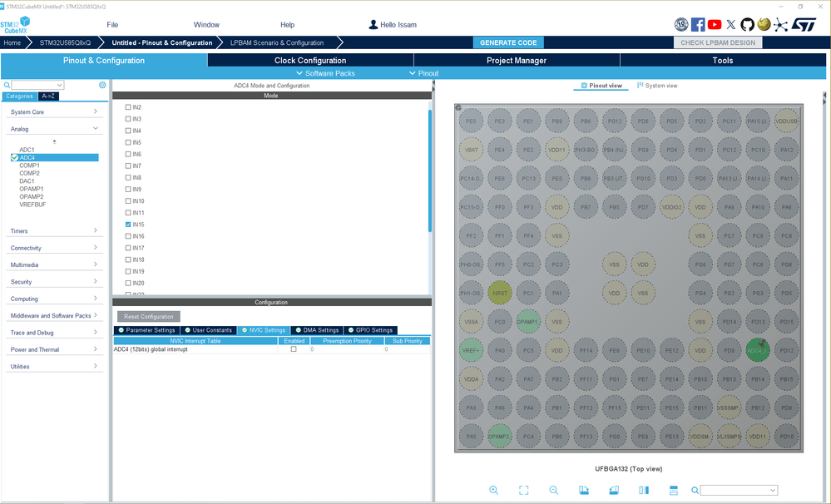Click the GENERATE CODE button
This screenshot has width=831, height=504.
(x=508, y=42)
